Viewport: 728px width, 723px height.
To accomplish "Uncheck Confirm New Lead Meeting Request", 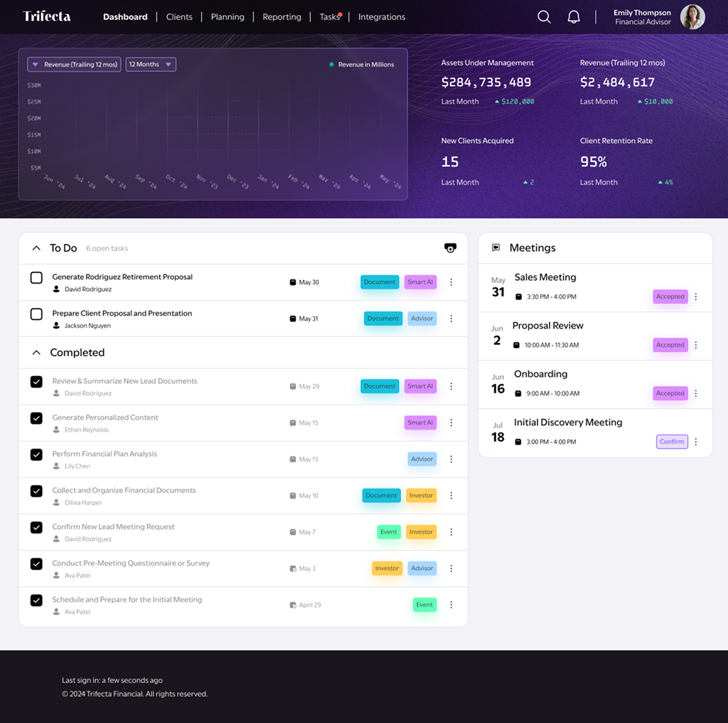I will click(36, 528).
